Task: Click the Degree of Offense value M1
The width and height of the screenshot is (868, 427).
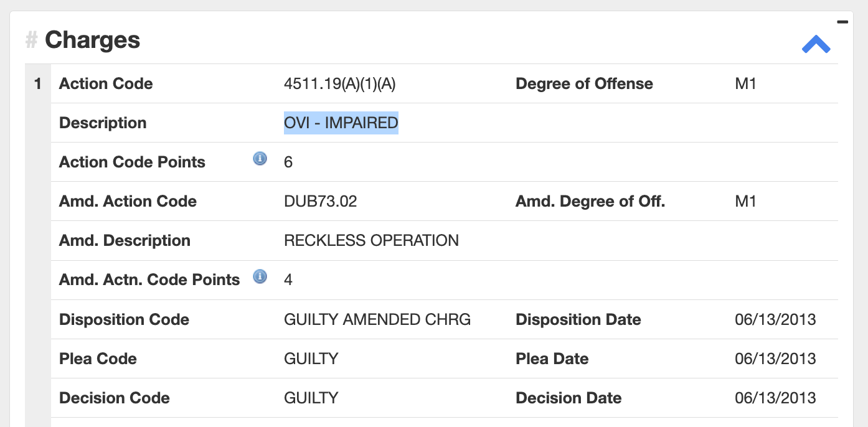Action: (746, 83)
